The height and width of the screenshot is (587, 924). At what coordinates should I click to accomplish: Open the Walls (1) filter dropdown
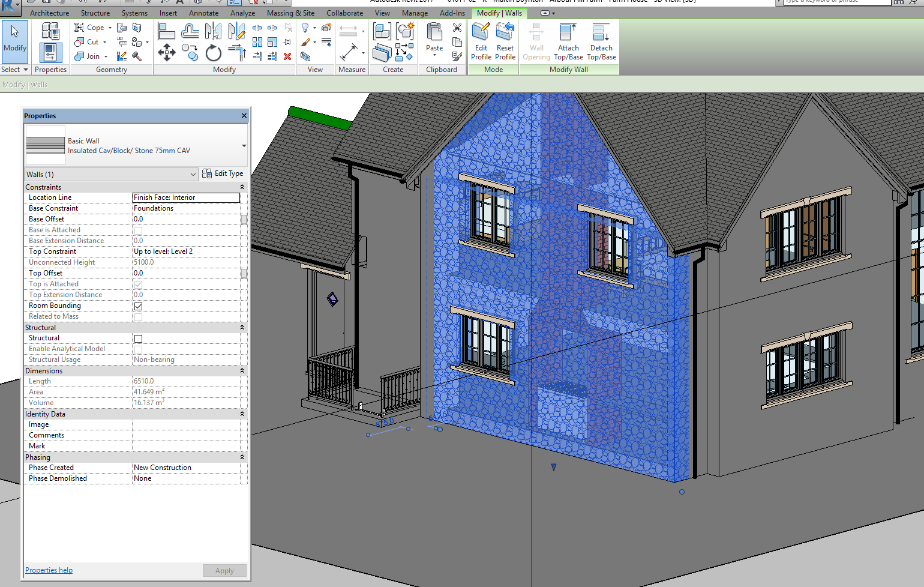tap(193, 175)
